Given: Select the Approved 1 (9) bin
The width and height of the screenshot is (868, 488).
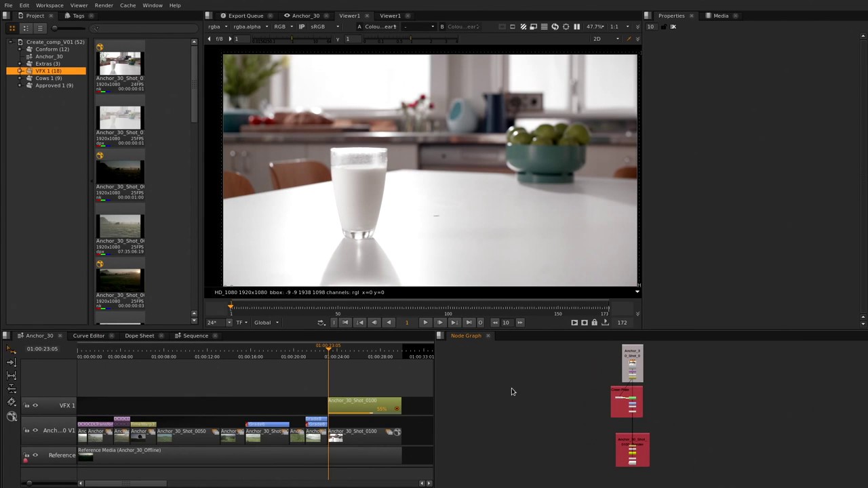Looking at the screenshot, I should pyautogui.click(x=54, y=85).
